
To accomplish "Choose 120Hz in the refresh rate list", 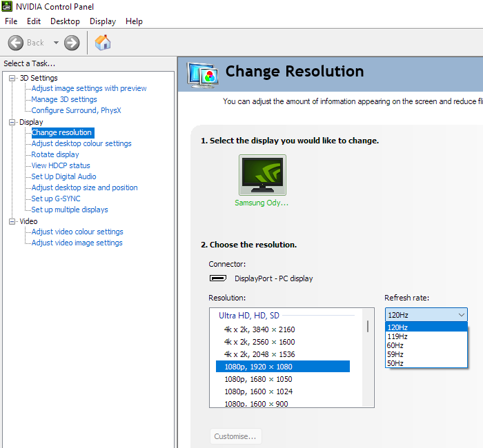I will click(x=426, y=327).
